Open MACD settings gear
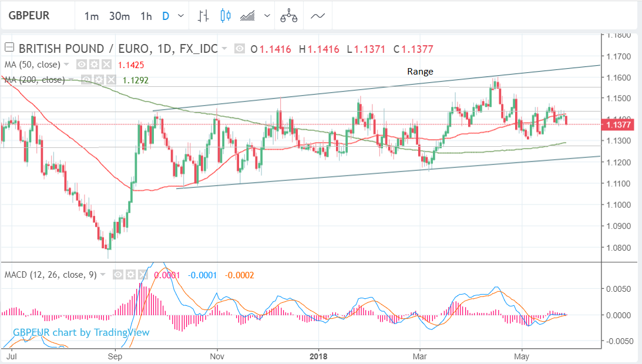This screenshot has height=364, width=642. click(130, 274)
